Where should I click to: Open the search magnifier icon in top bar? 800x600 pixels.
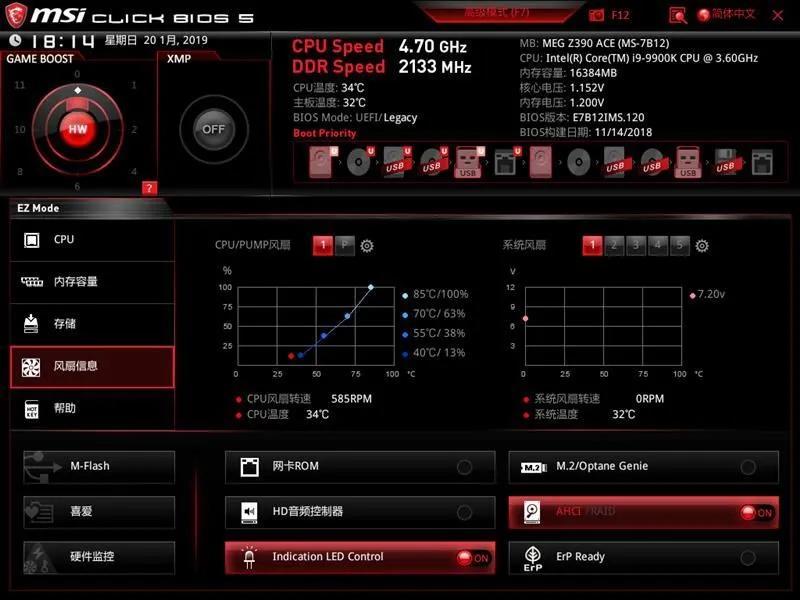tap(678, 15)
